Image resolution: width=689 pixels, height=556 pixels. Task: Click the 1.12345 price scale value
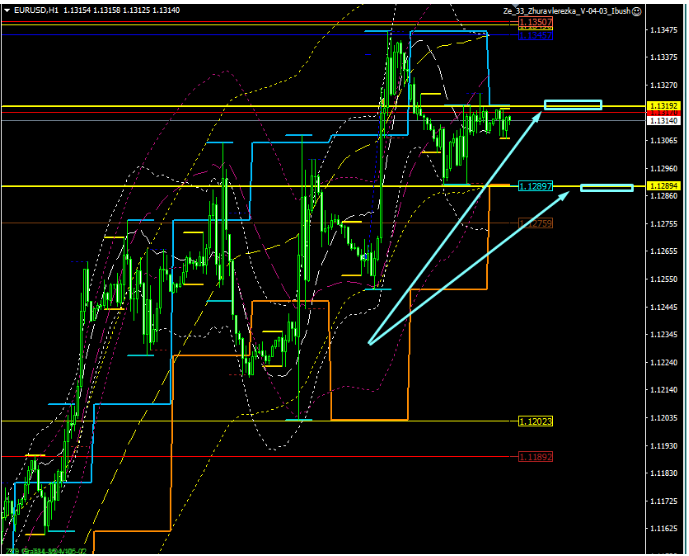coord(664,334)
